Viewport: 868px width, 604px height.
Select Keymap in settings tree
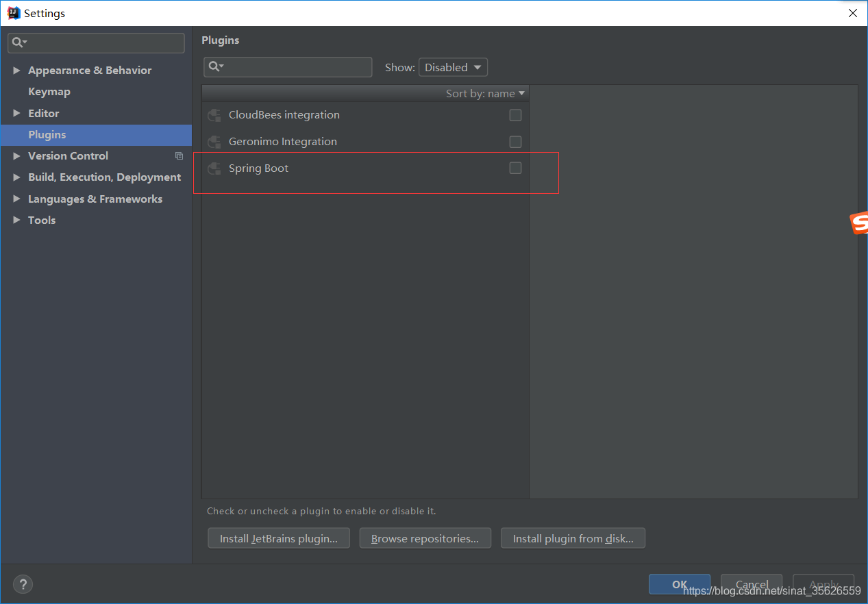click(x=49, y=92)
